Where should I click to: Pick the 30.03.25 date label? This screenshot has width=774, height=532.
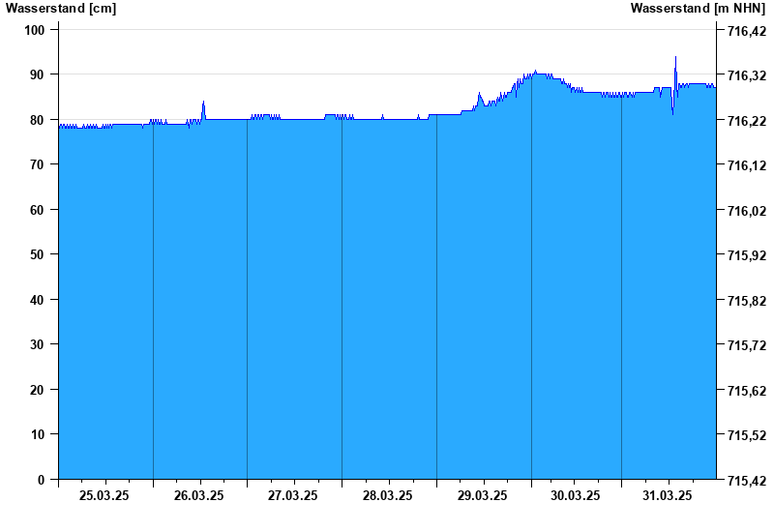576,496
